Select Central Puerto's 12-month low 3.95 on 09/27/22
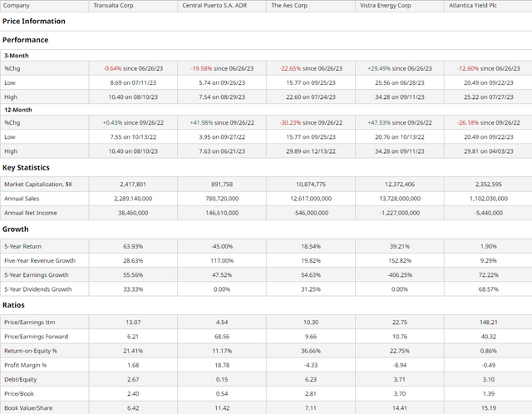Image resolution: width=532 pixels, height=414 pixels. pos(222,137)
